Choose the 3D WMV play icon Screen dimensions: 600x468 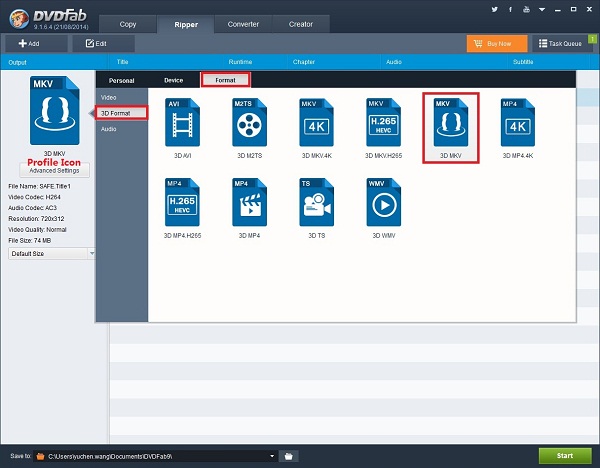coord(383,202)
